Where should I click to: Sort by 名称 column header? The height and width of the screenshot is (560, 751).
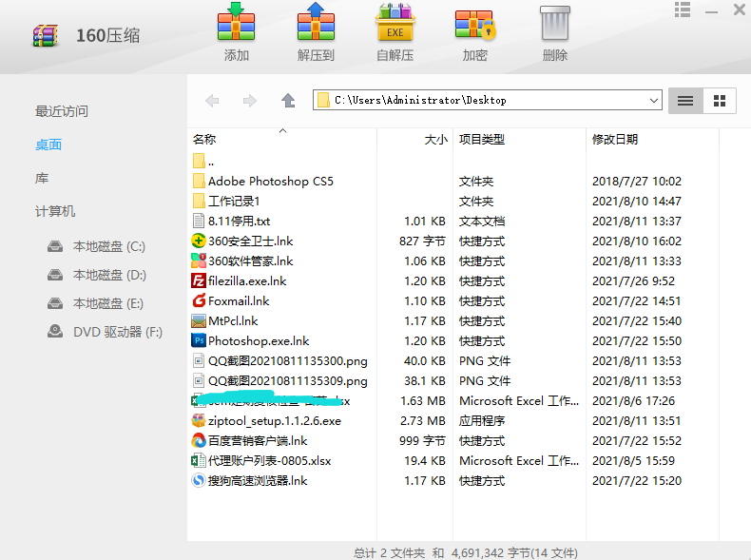tap(204, 140)
